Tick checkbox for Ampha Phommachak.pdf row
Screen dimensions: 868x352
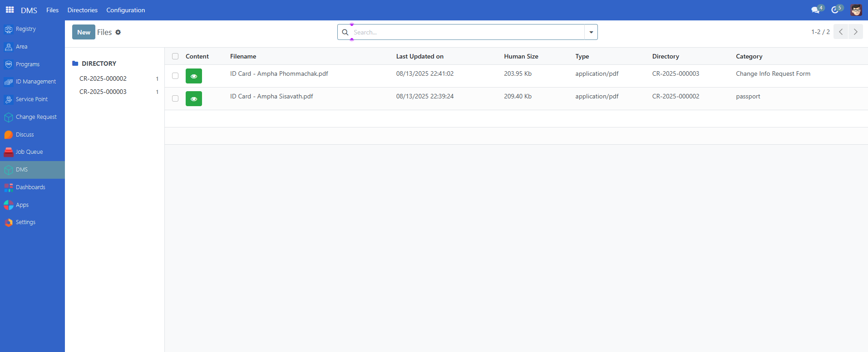coord(175,76)
